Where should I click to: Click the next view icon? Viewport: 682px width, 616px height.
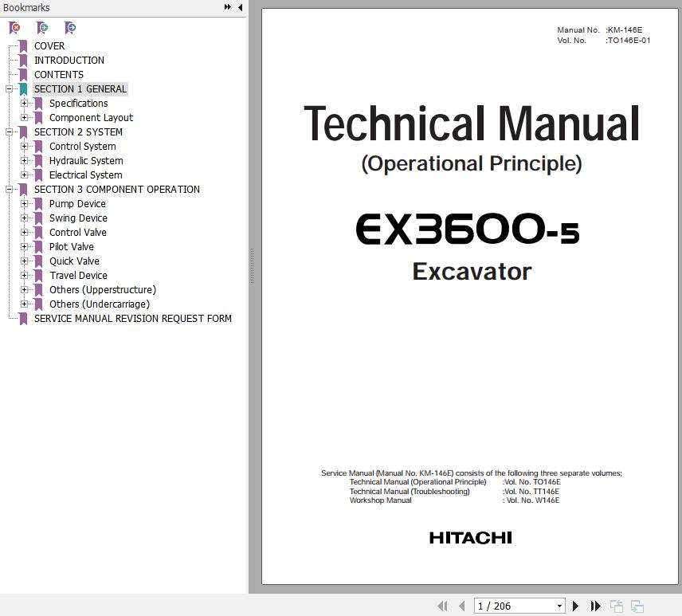pos(637,606)
